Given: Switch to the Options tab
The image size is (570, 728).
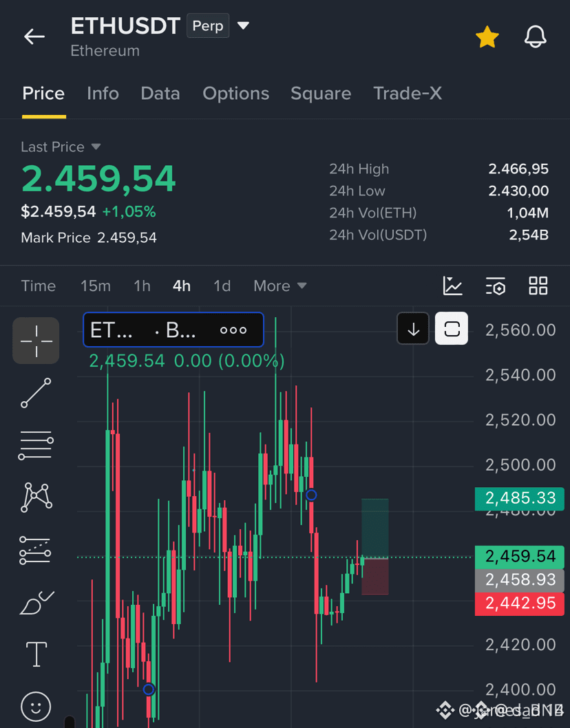Looking at the screenshot, I should (x=235, y=94).
